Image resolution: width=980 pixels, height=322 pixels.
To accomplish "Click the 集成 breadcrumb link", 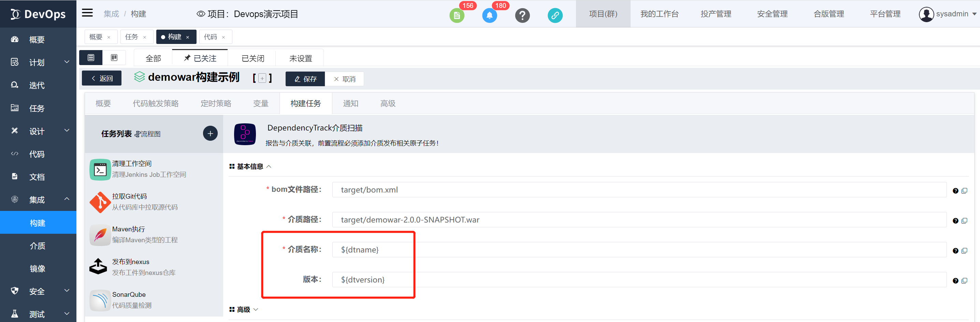I will pos(111,14).
